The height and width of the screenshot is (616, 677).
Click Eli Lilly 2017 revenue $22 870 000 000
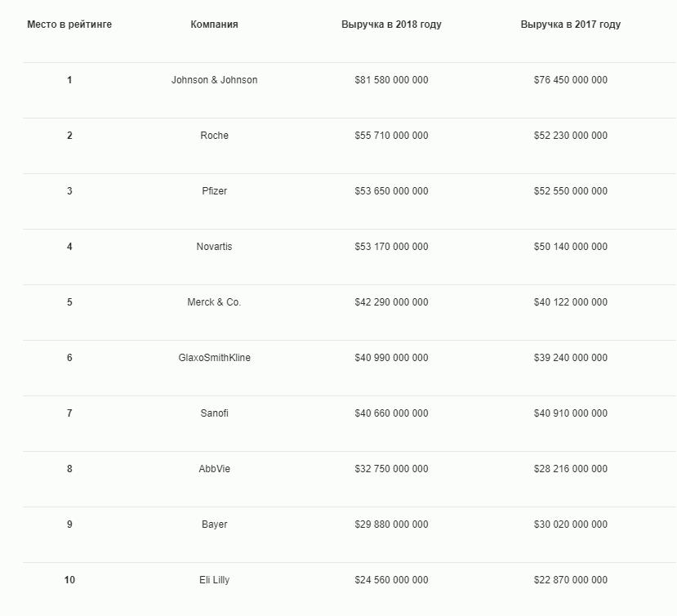click(x=570, y=580)
